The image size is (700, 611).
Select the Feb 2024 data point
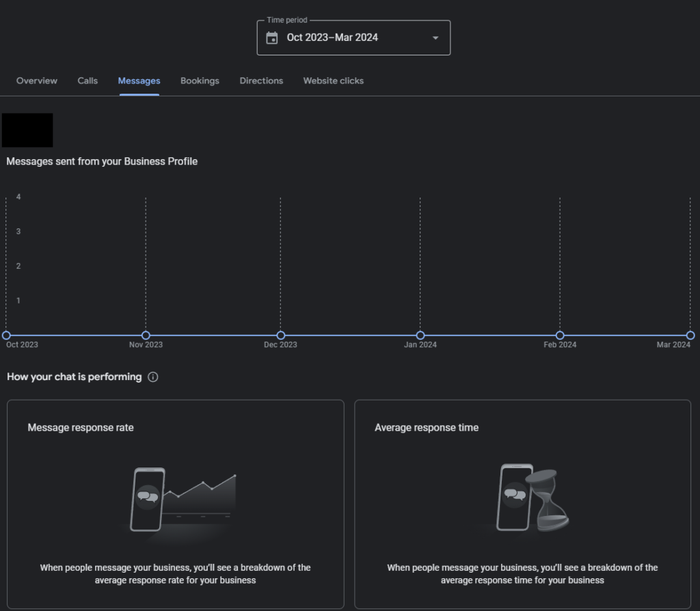[x=561, y=335]
